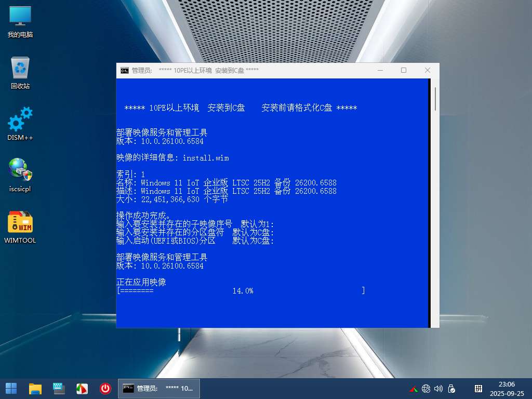Click the 安装前请格式化C盘 header text
This screenshot has height=399, width=532.
(x=297, y=108)
